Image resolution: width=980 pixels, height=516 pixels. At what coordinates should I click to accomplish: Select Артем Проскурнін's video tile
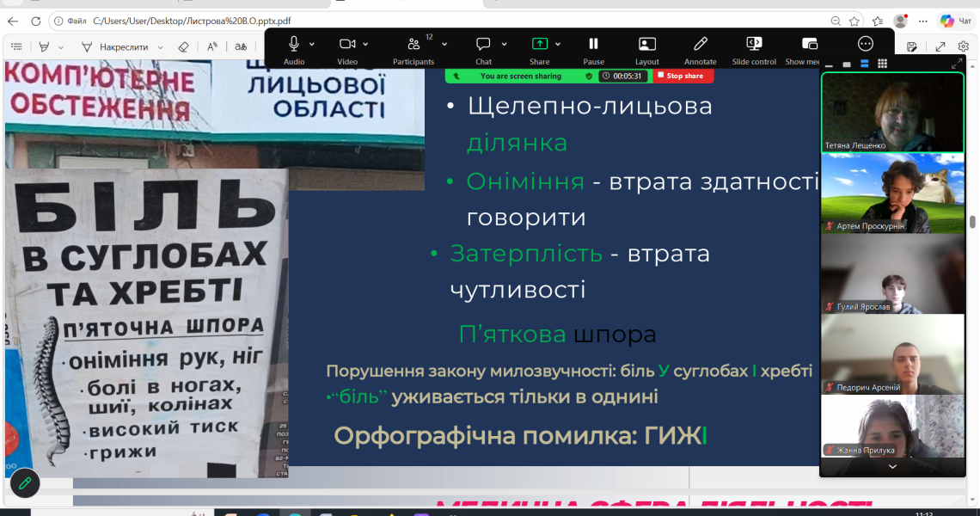coord(892,193)
